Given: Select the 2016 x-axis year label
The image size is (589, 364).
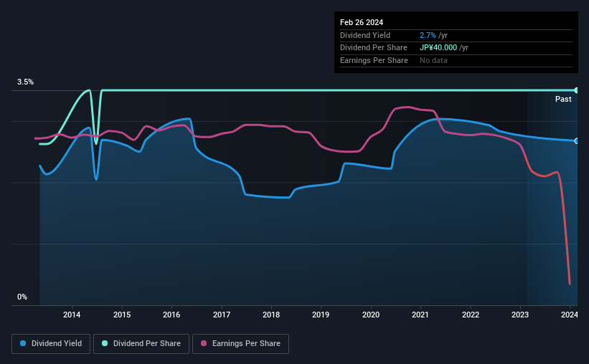Looking at the screenshot, I should coord(171,315).
